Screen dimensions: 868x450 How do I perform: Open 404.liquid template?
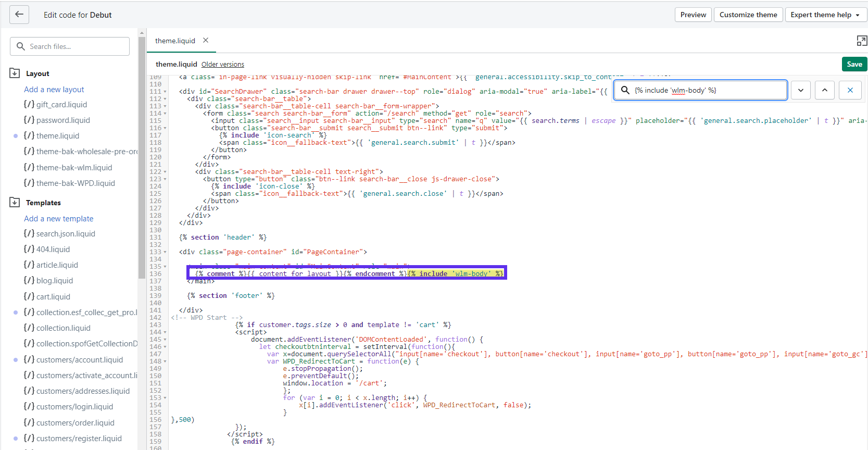point(53,249)
